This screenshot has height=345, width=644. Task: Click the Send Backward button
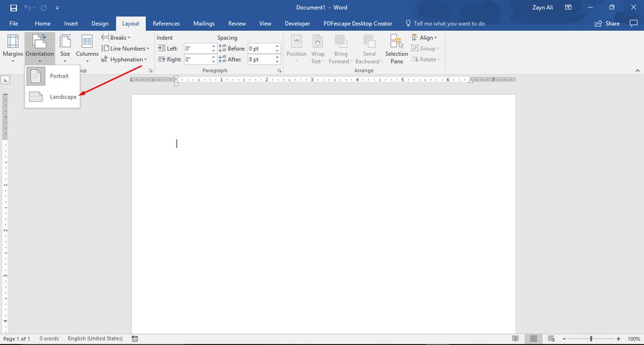369,49
